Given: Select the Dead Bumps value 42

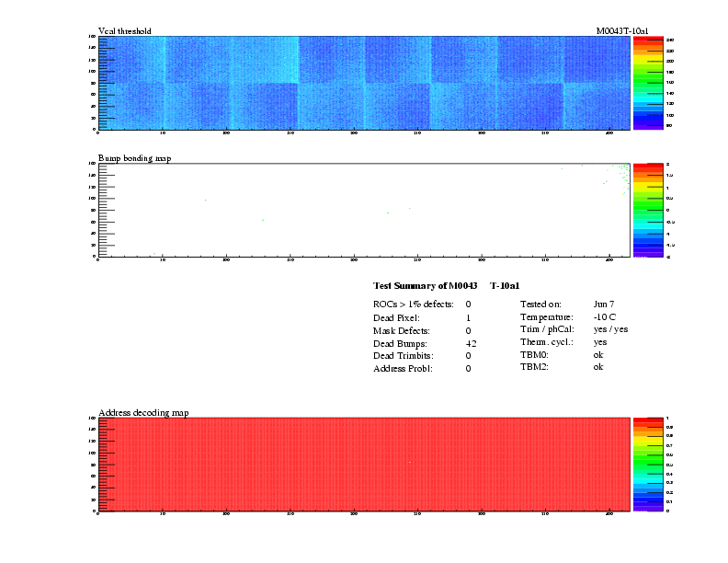Looking at the screenshot, I should click(x=471, y=342).
